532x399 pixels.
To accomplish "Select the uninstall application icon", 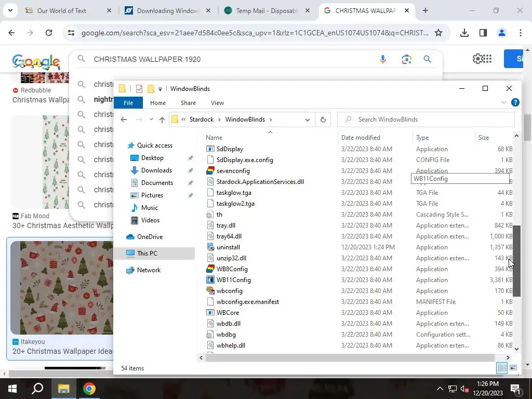I will (x=210, y=247).
